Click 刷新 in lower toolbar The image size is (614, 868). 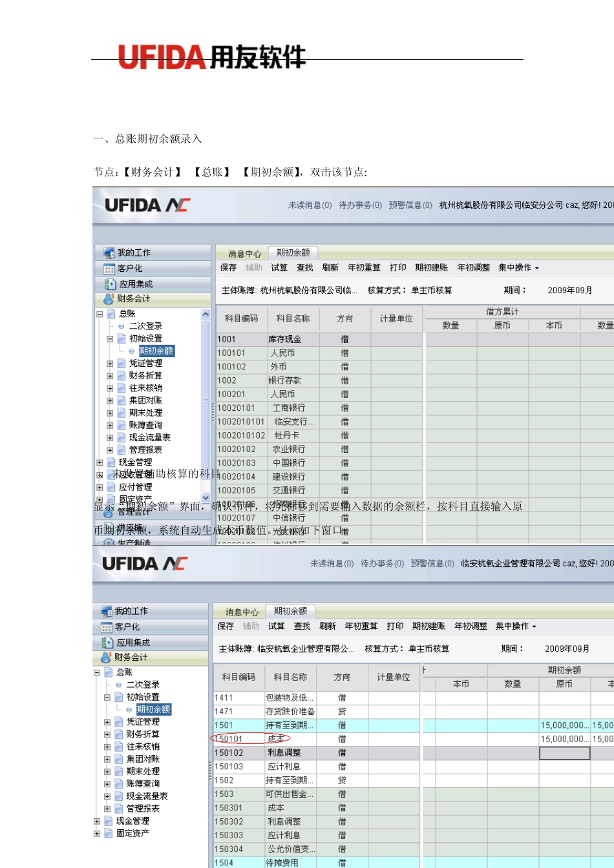point(328,626)
